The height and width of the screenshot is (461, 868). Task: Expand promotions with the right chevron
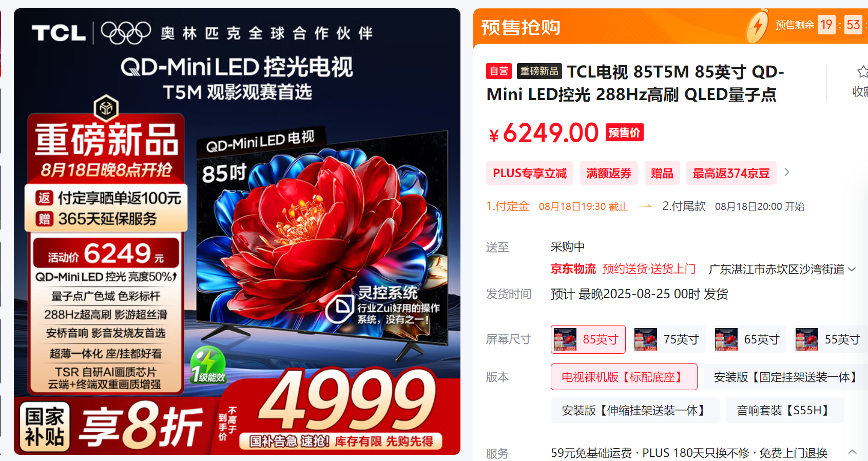[787, 172]
